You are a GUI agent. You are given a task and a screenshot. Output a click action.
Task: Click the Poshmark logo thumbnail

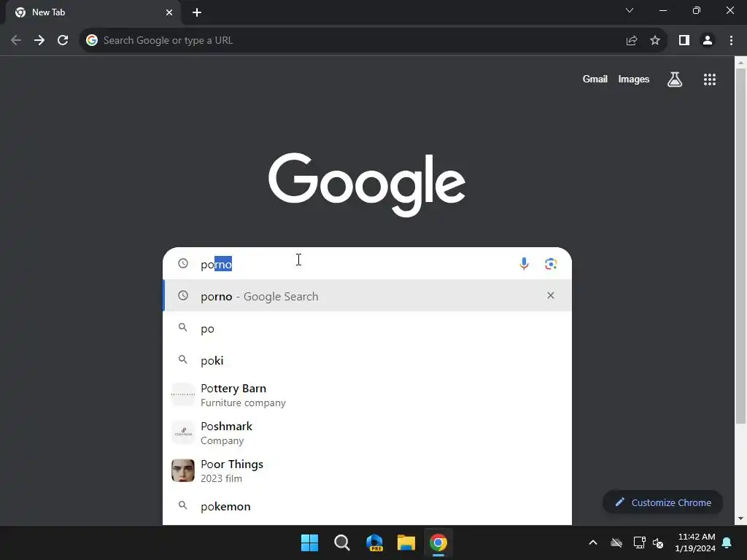coord(183,432)
